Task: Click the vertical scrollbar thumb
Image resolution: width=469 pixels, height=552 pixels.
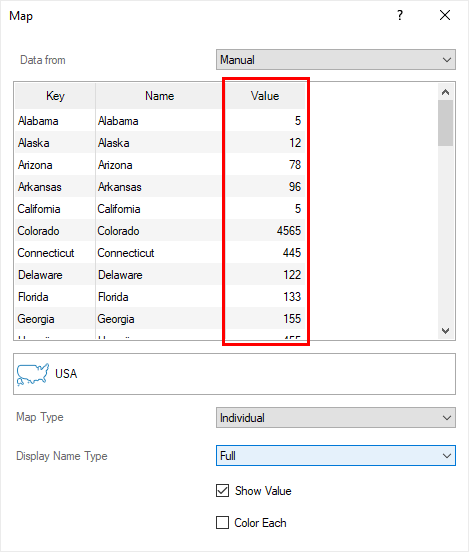Action: 445,123
